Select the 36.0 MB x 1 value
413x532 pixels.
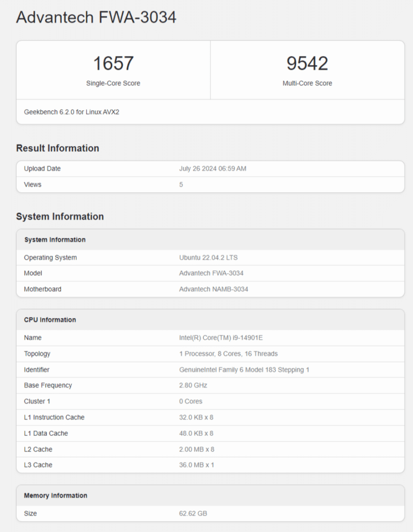(196, 465)
